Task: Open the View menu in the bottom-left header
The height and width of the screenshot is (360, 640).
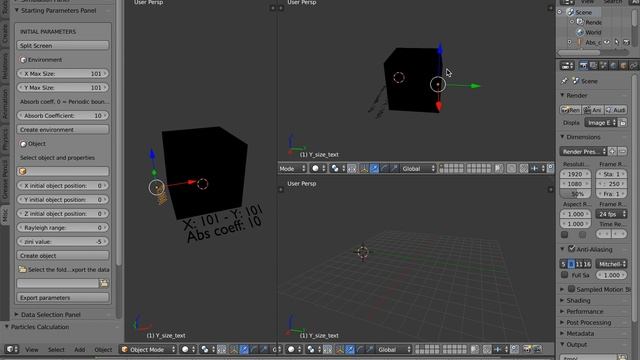Action: click(x=32, y=349)
